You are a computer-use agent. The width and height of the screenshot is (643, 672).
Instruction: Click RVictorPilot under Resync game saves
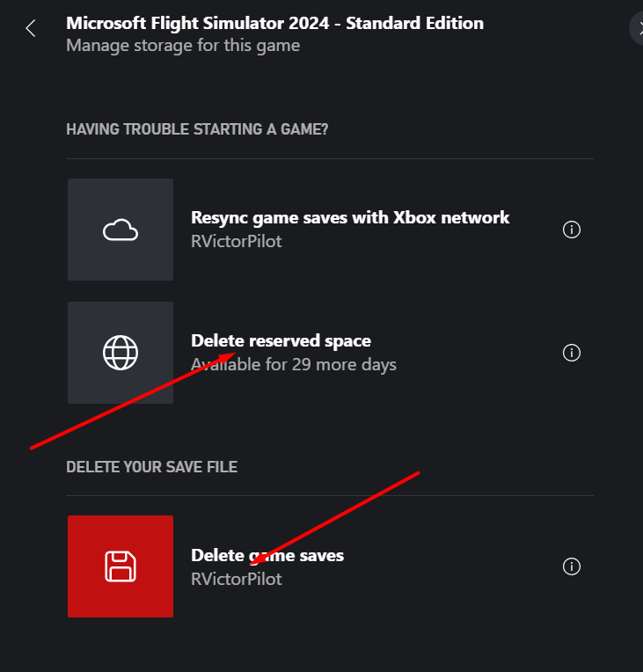pos(237,241)
